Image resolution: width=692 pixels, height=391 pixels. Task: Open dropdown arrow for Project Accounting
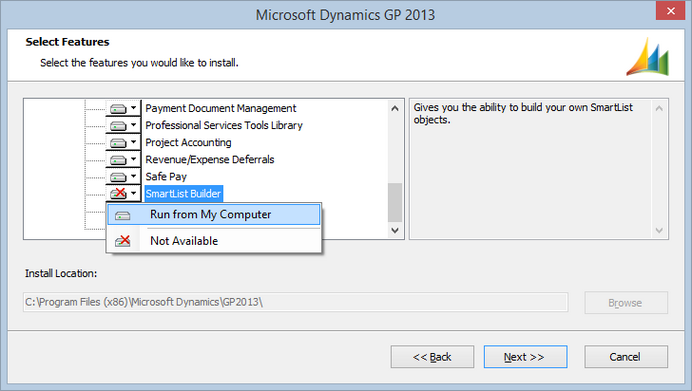pyautogui.click(x=133, y=143)
